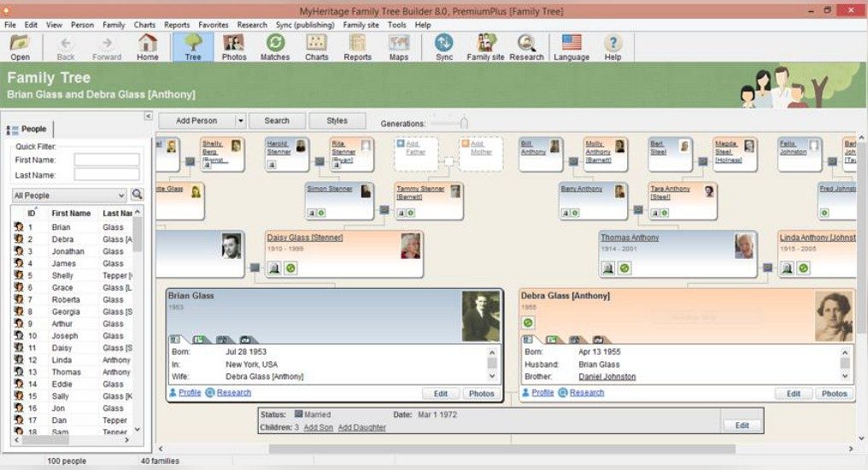The image size is (868, 470).
Task: Click Photos on Debra Glass card
Action: pos(834,394)
